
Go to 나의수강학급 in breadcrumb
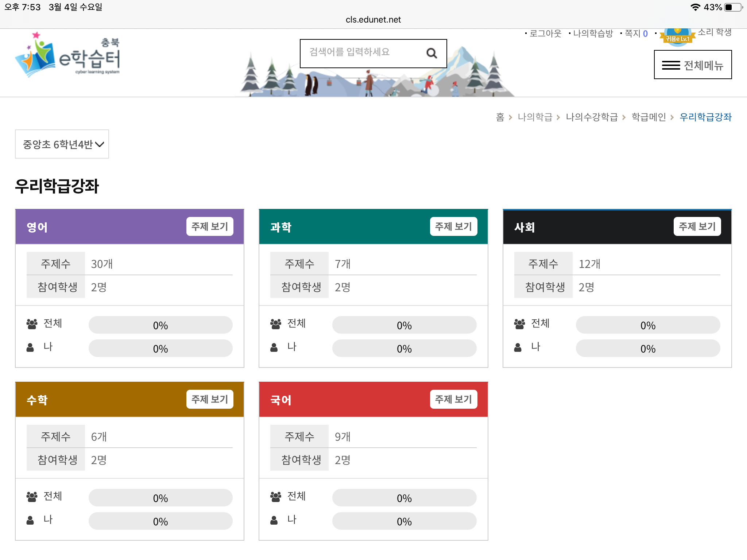tap(592, 117)
